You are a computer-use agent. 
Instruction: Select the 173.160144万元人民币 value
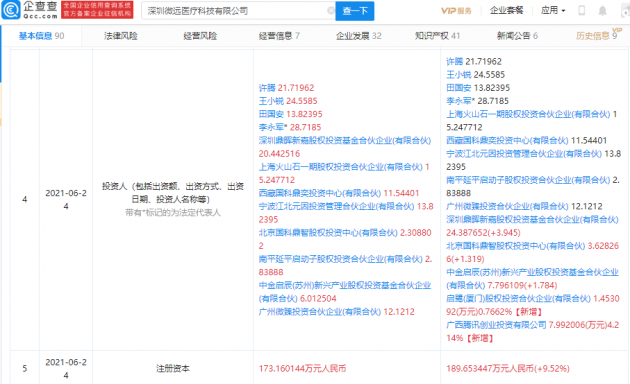(302, 368)
